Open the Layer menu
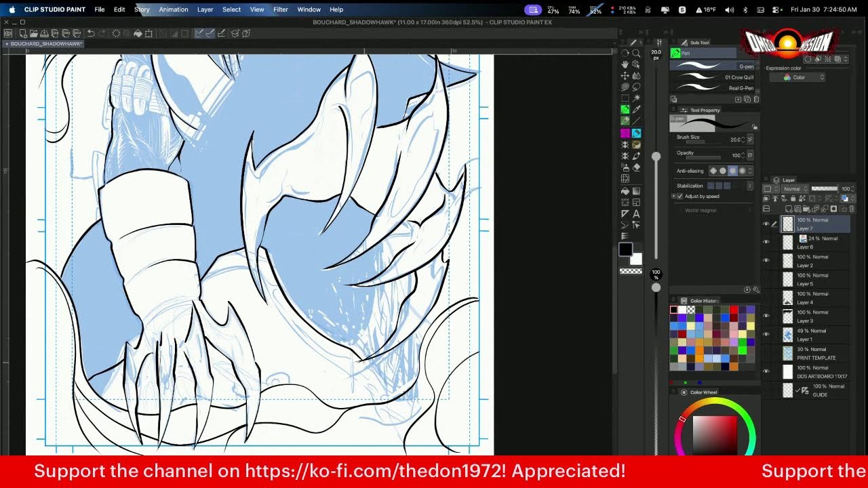868x488 pixels. 205,9
